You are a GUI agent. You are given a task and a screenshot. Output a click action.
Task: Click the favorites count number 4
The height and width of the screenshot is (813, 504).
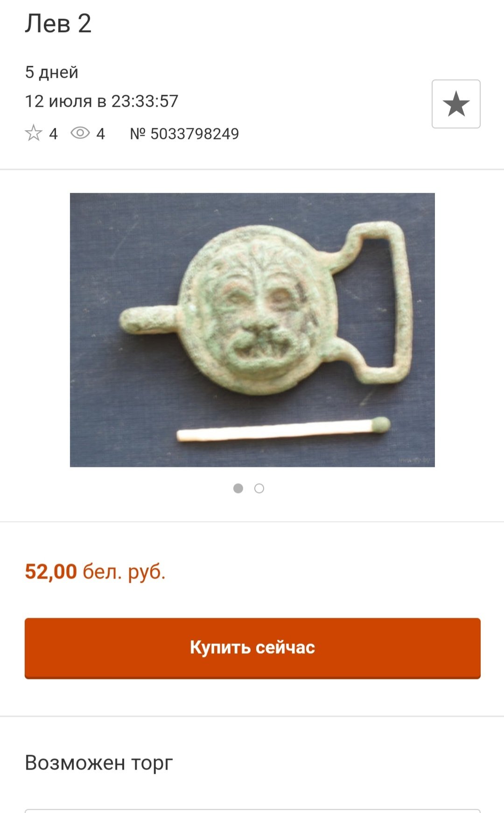click(x=53, y=134)
